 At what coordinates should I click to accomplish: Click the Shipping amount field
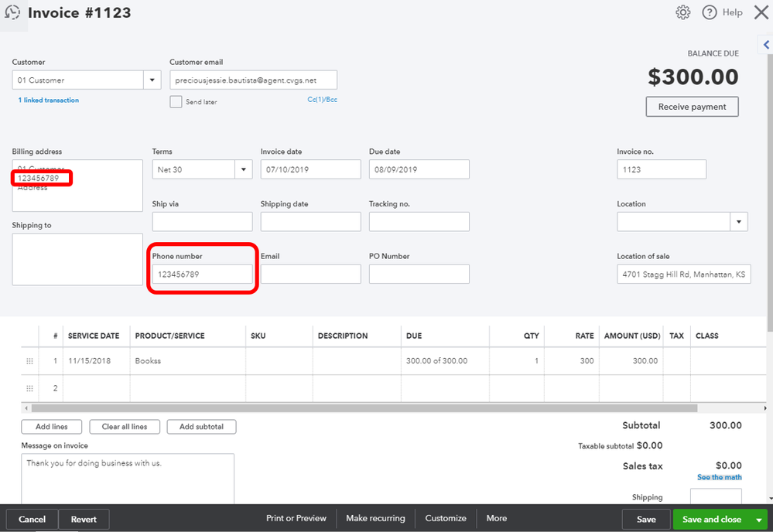point(716,496)
